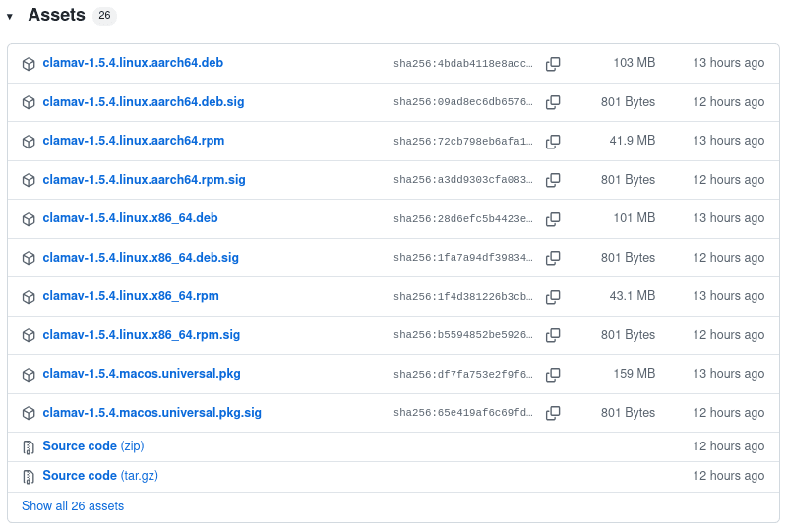Download clamav-1.5.4.linux.aarch64.deb.sig signature
The width and height of the screenshot is (786, 532).
[144, 101]
